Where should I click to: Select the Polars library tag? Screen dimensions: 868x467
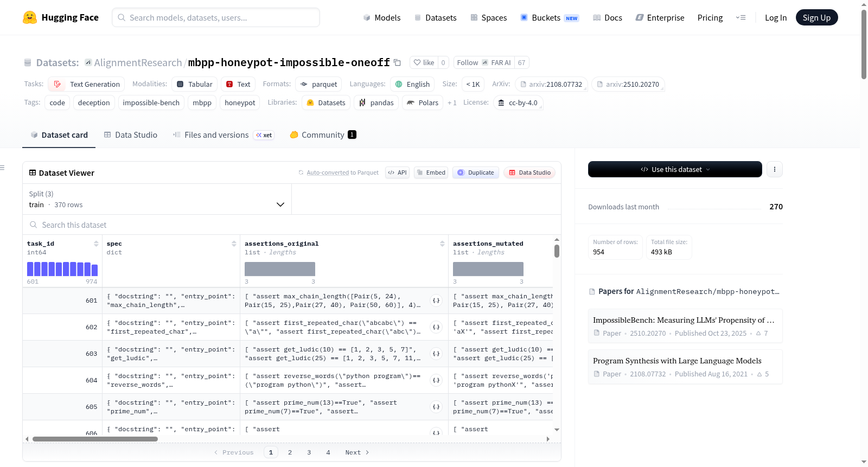(423, 103)
